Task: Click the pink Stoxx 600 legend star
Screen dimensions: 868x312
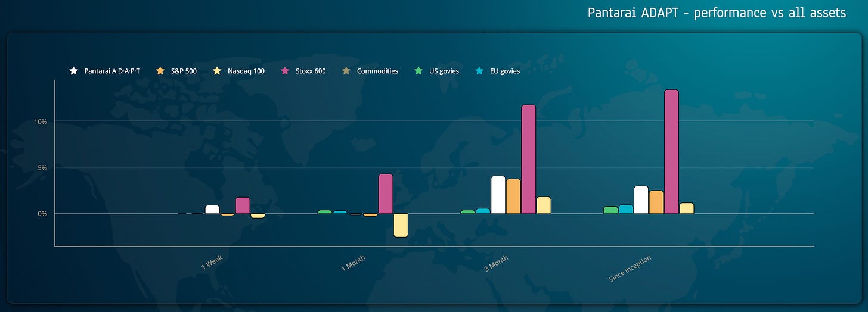Action: [284, 71]
